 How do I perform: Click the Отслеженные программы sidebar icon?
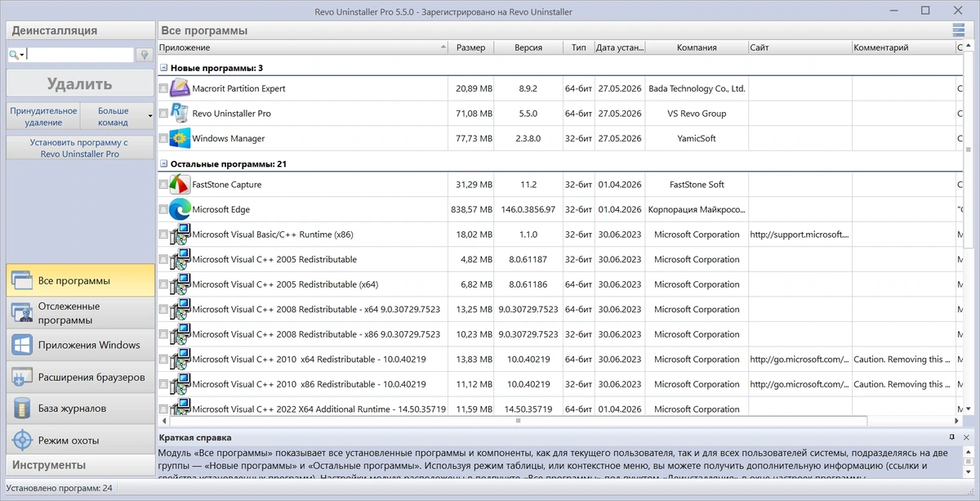coord(22,313)
